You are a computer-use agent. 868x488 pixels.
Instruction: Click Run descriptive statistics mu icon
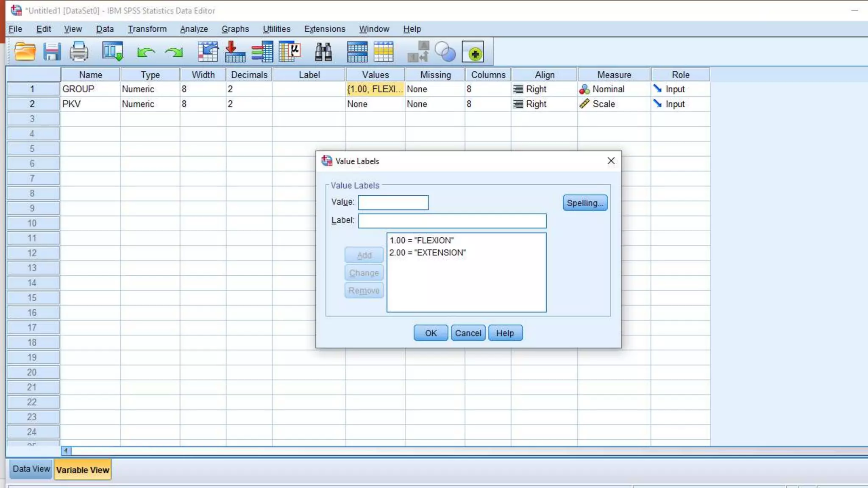[290, 52]
